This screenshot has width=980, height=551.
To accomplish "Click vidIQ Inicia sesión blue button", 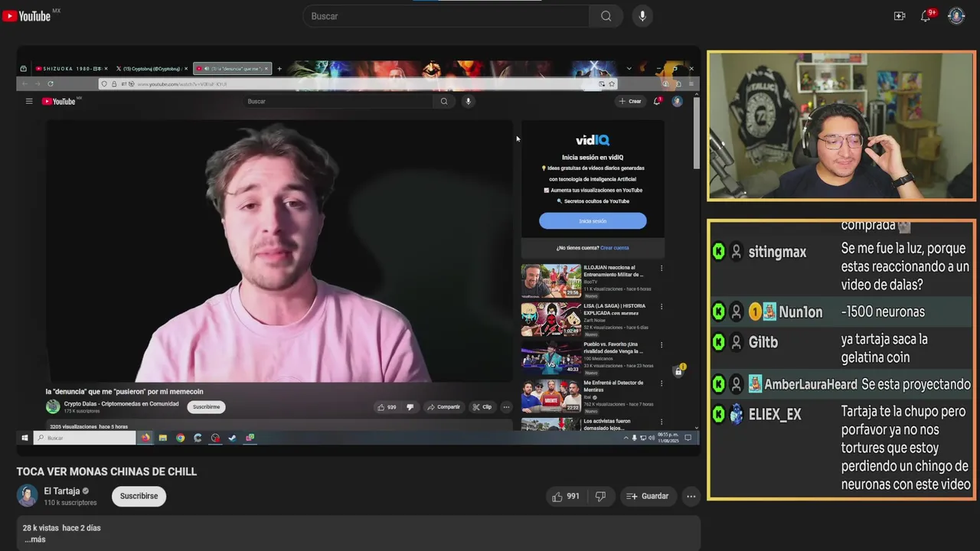I will (x=593, y=221).
